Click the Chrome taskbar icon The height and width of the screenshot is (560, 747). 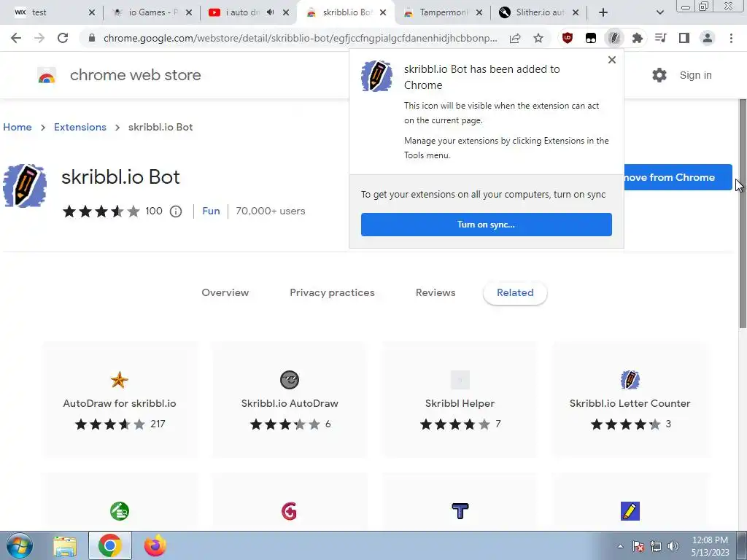click(x=110, y=546)
